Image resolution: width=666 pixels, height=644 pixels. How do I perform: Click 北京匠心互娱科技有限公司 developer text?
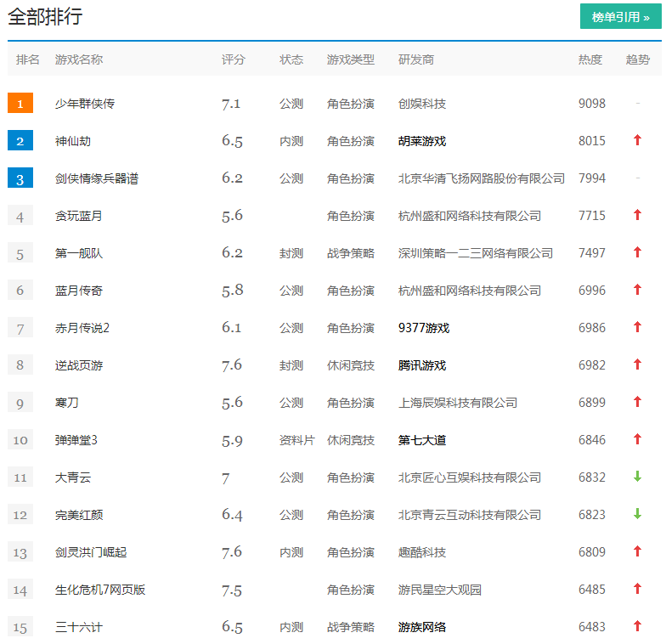[469, 477]
